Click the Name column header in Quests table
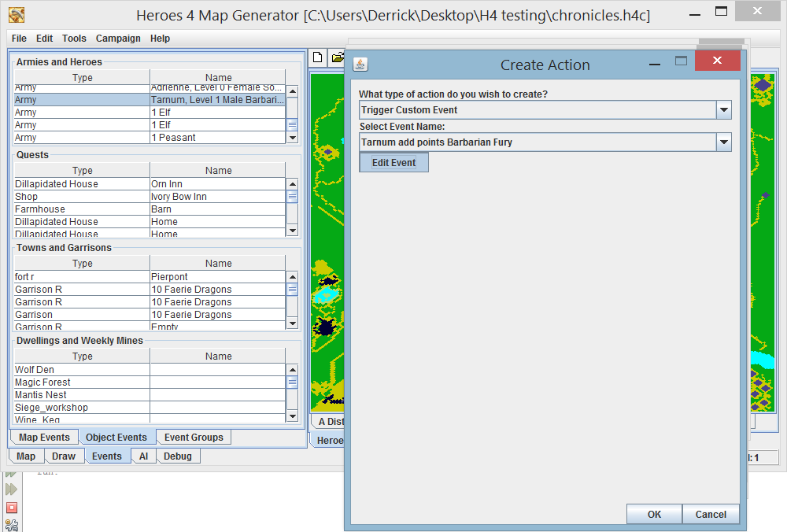The width and height of the screenshot is (787, 532). coord(218,170)
